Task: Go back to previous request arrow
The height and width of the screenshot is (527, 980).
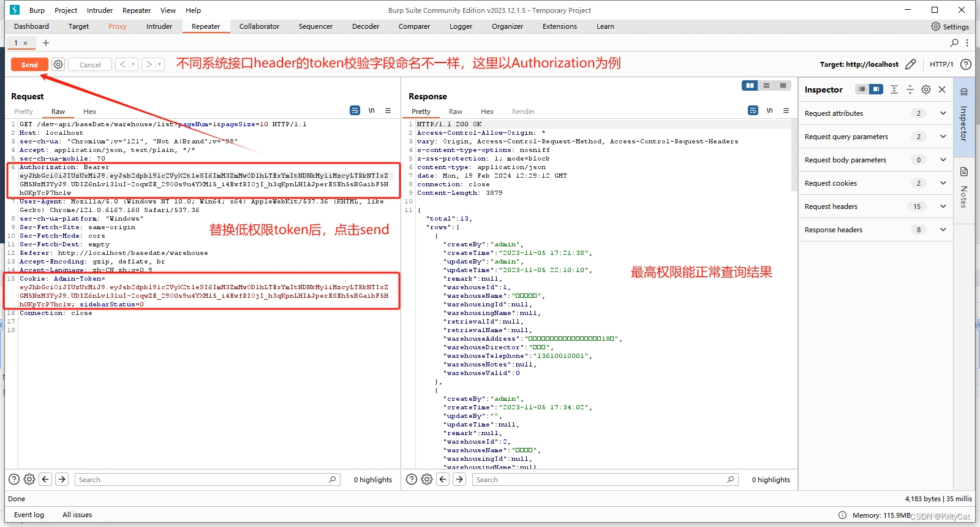Action: pyautogui.click(x=123, y=64)
